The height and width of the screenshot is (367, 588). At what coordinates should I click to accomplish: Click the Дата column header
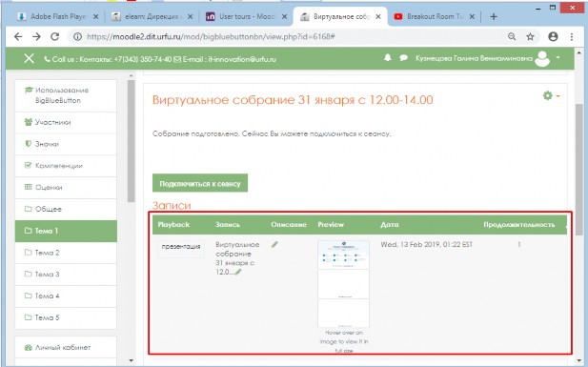[389, 224]
